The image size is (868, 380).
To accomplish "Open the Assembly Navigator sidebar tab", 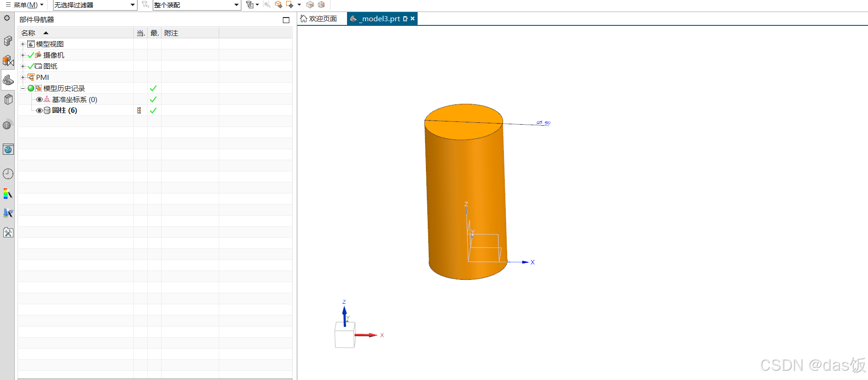I will pyautogui.click(x=8, y=41).
